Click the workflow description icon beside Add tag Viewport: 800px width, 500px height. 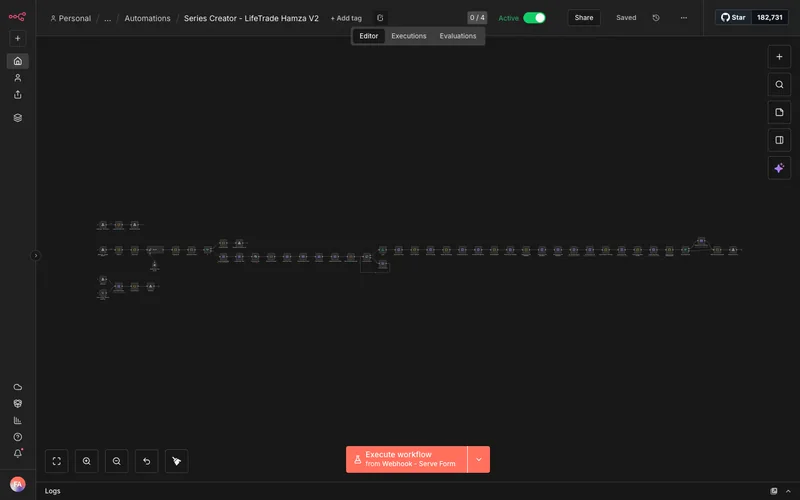380,18
